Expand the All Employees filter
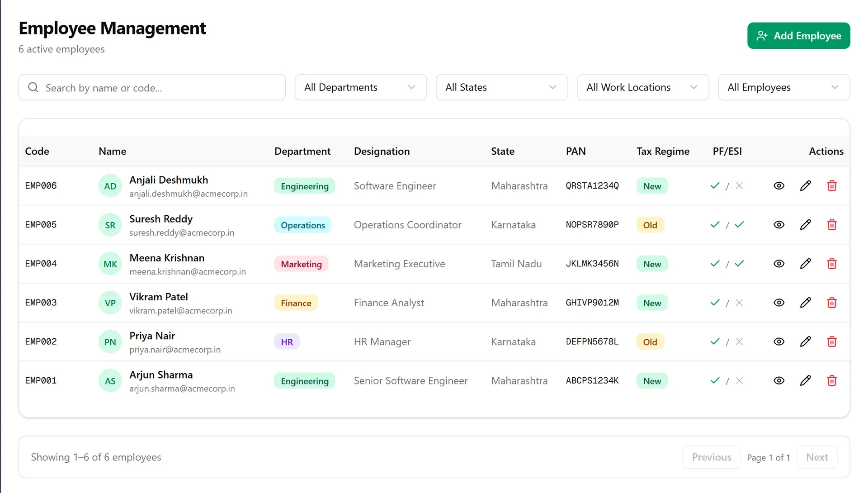 tap(783, 87)
